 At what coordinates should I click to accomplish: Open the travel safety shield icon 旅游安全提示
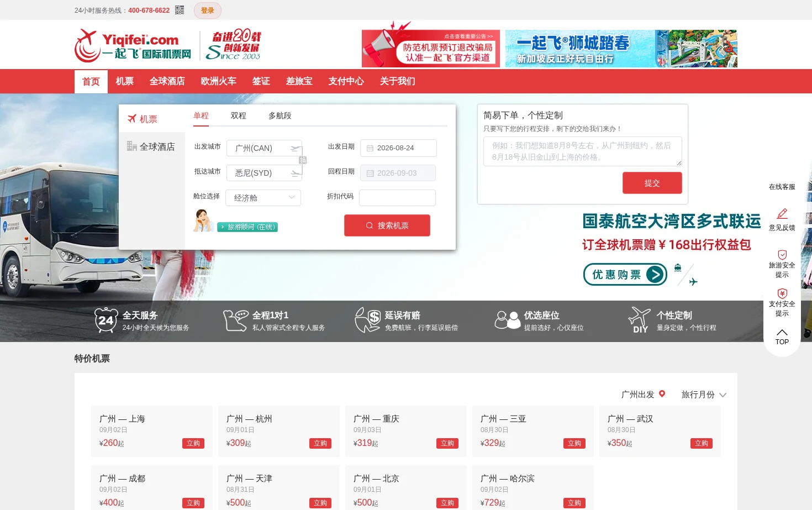click(x=782, y=255)
